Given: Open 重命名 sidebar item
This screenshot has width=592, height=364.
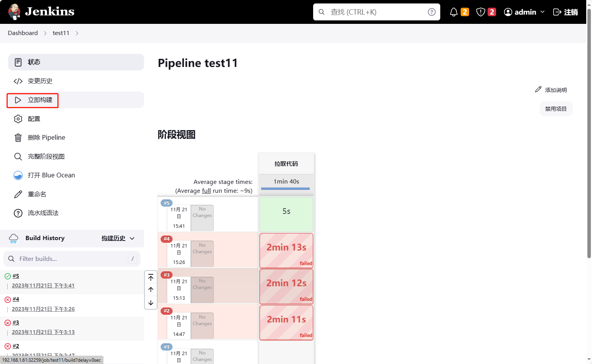Looking at the screenshot, I should click(x=76, y=194).
